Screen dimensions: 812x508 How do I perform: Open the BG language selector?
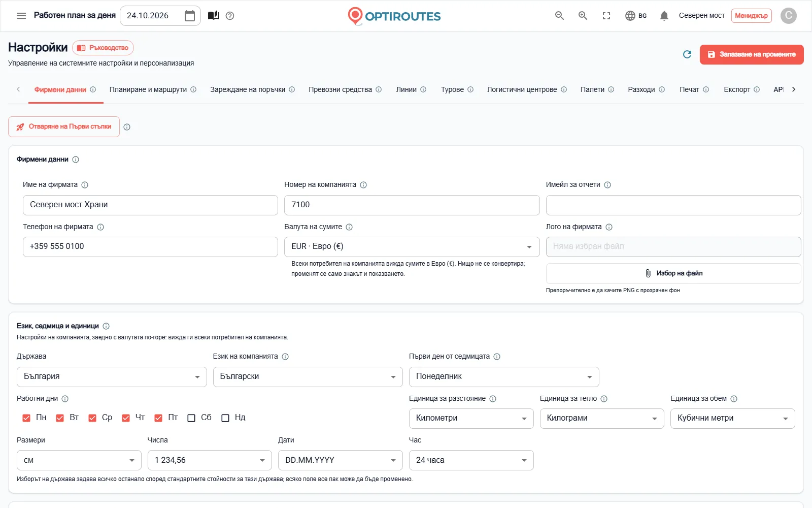pyautogui.click(x=636, y=16)
